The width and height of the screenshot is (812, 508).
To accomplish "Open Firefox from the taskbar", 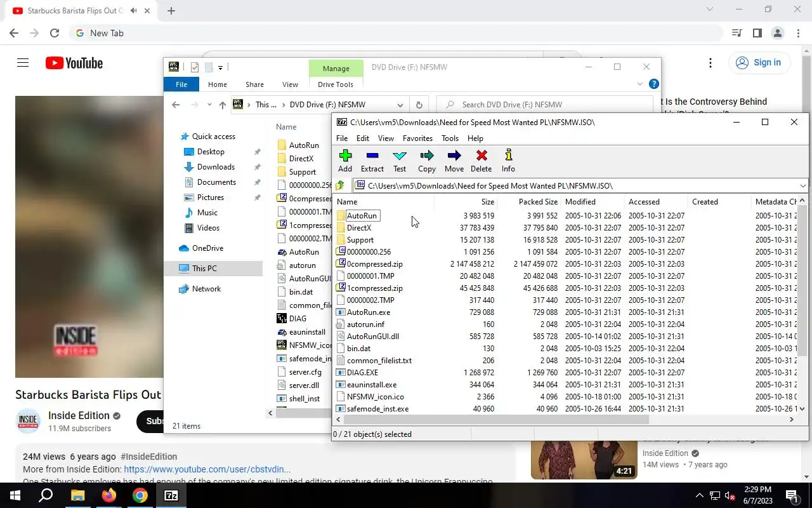I will 109,495.
